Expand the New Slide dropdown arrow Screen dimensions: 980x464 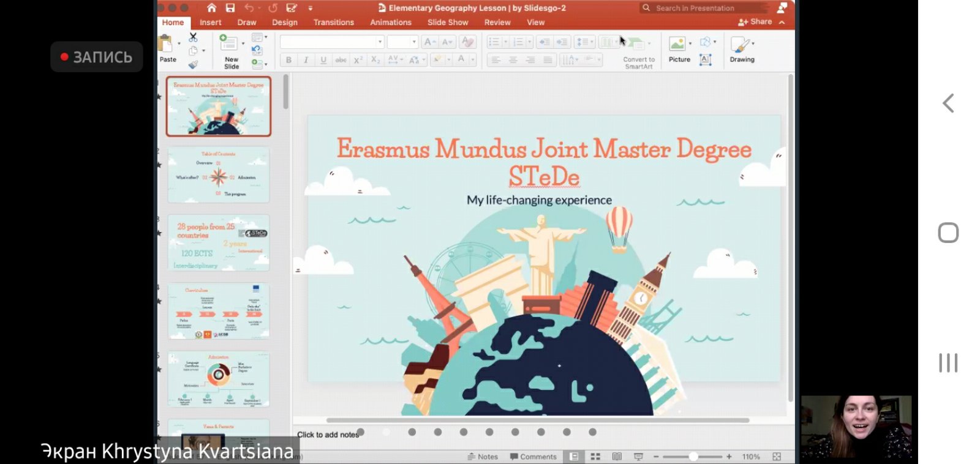click(x=243, y=43)
